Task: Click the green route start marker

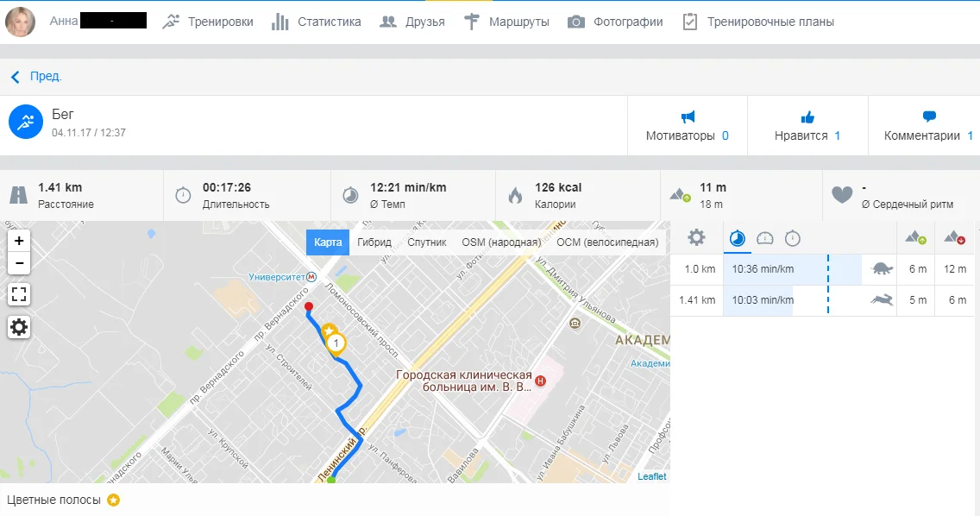Action: pos(331,480)
